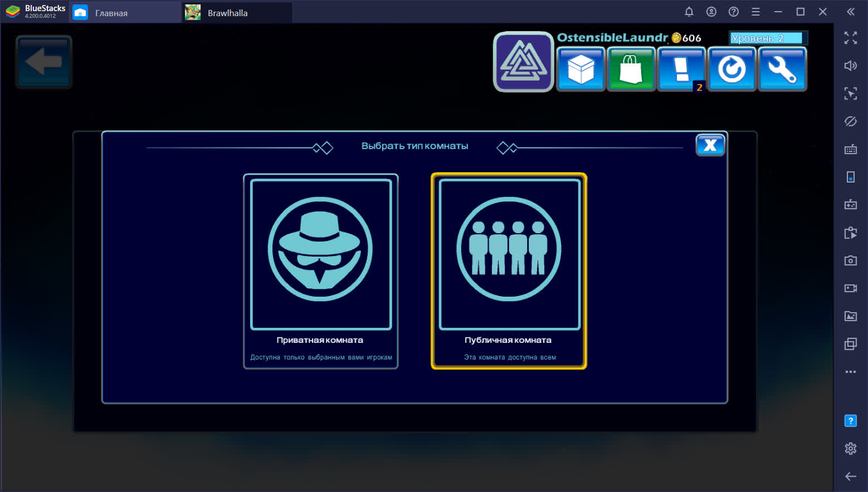Open settings wrench icon
This screenshot has height=492, width=868.
783,70
